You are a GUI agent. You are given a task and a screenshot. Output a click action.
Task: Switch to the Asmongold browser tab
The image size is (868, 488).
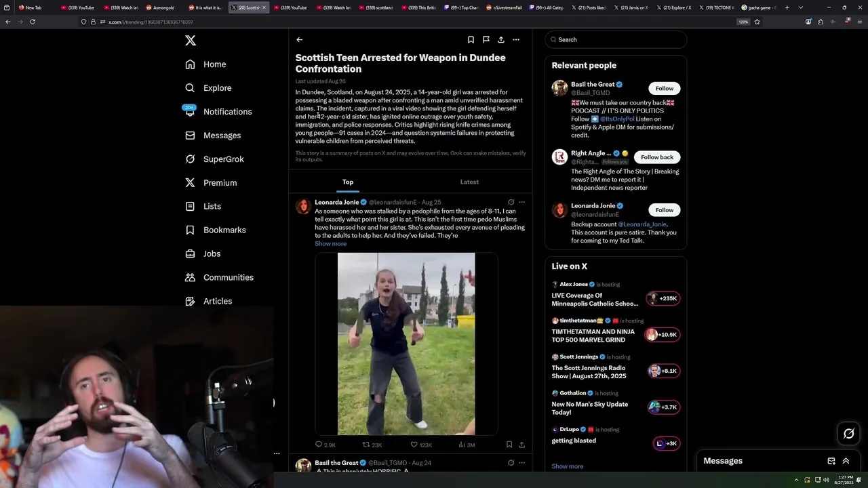(163, 7)
